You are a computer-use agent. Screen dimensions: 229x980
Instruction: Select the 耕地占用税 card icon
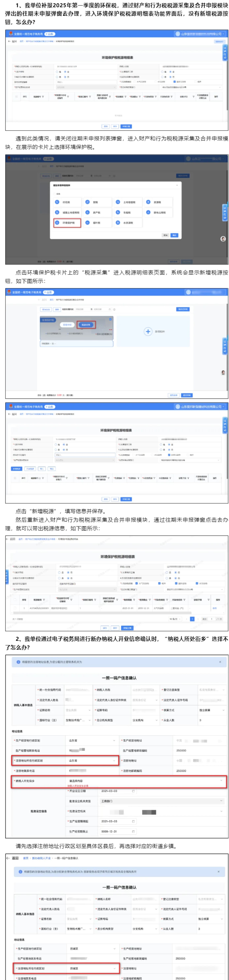coord(148,212)
